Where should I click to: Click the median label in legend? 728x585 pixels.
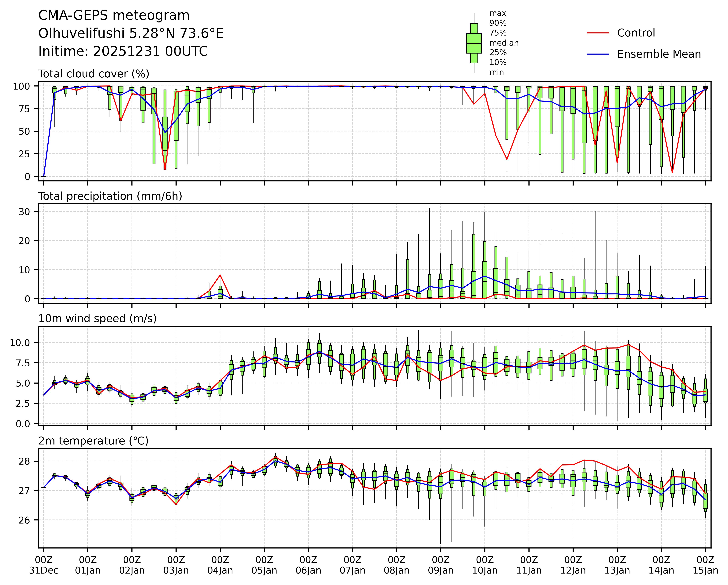(x=504, y=43)
